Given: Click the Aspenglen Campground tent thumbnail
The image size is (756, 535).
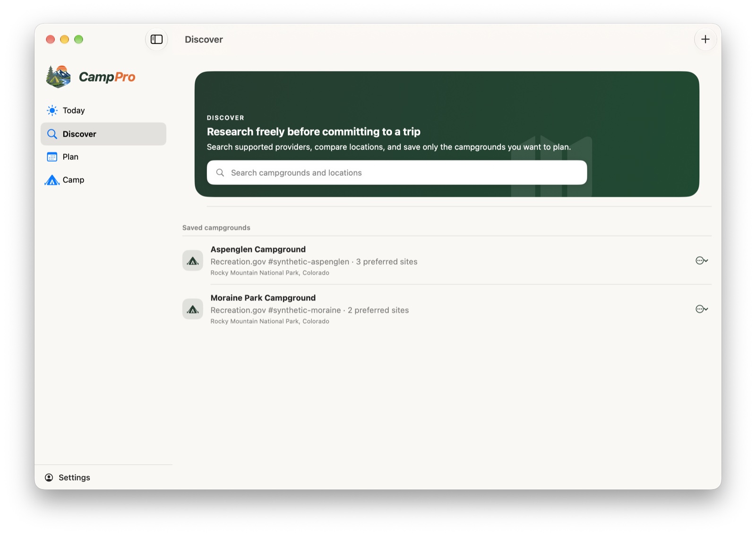Looking at the screenshot, I should [x=193, y=260].
